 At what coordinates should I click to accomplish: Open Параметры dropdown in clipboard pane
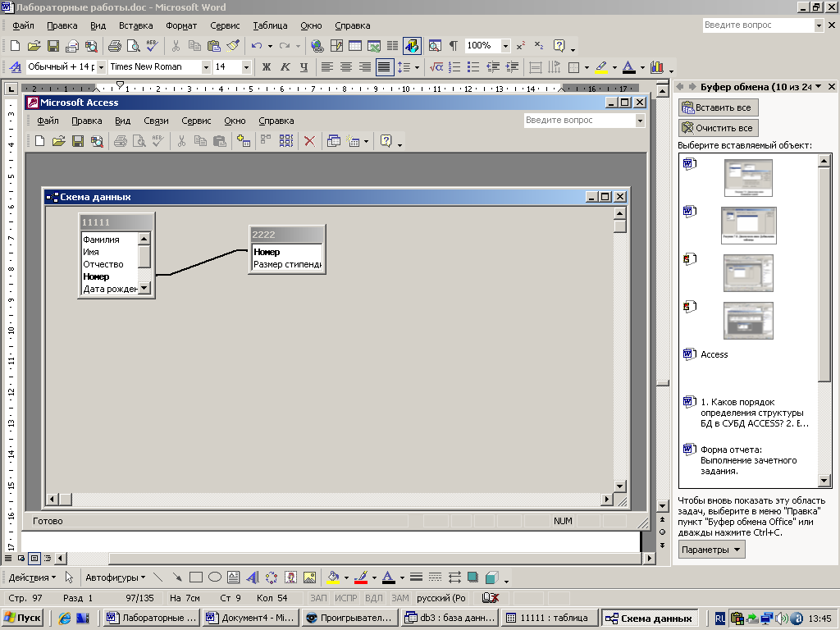pyautogui.click(x=711, y=550)
